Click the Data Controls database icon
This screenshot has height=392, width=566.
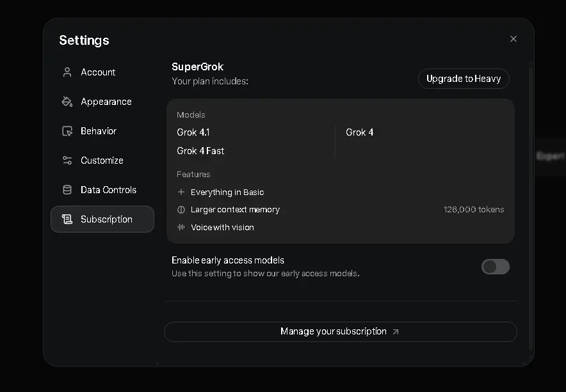[67, 190]
